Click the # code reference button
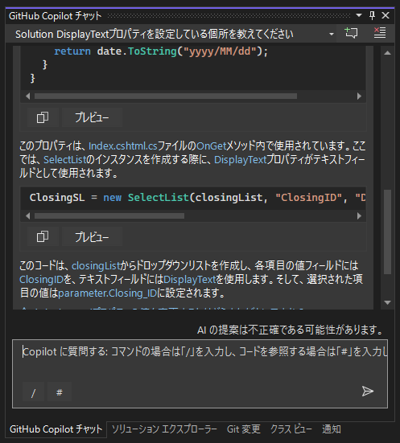This screenshot has height=443, width=400. [59, 392]
